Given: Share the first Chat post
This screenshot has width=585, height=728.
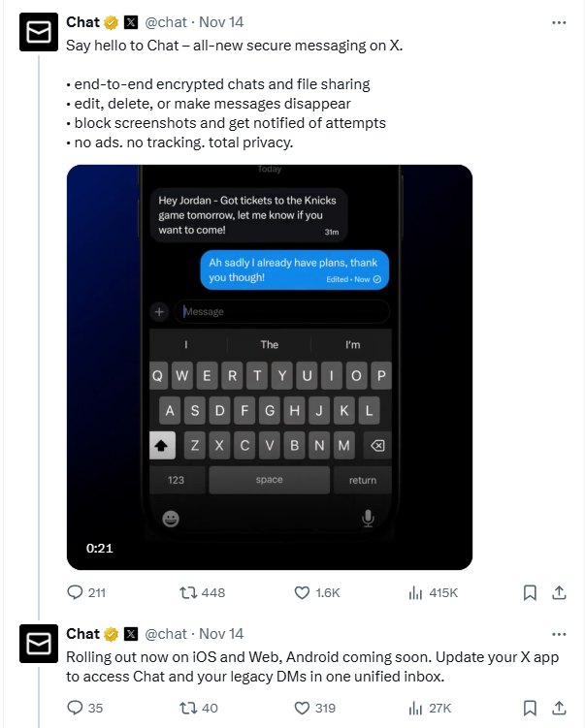Looking at the screenshot, I should coord(559,592).
